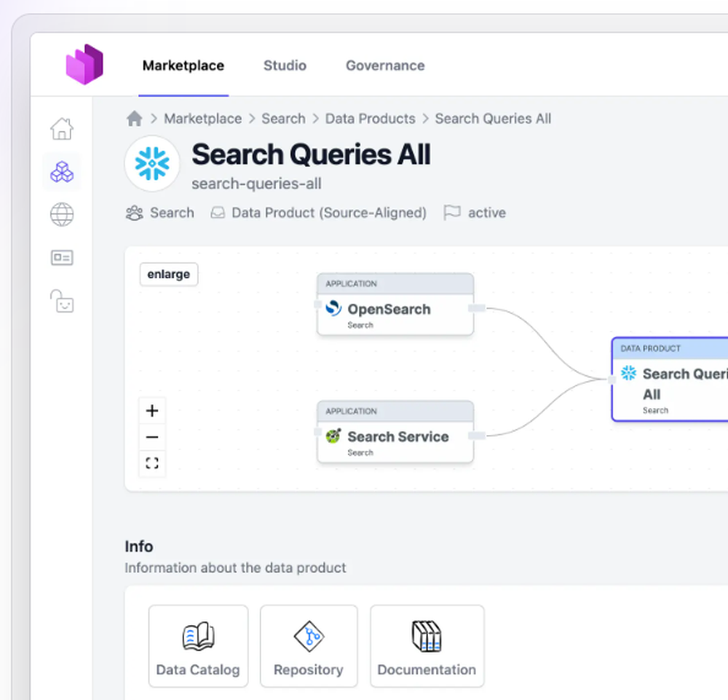
Task: Select the OpenSearch application node
Action: click(395, 304)
